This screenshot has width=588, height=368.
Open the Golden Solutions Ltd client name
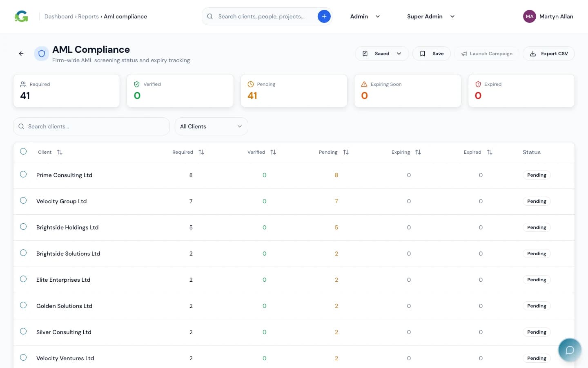coord(64,306)
